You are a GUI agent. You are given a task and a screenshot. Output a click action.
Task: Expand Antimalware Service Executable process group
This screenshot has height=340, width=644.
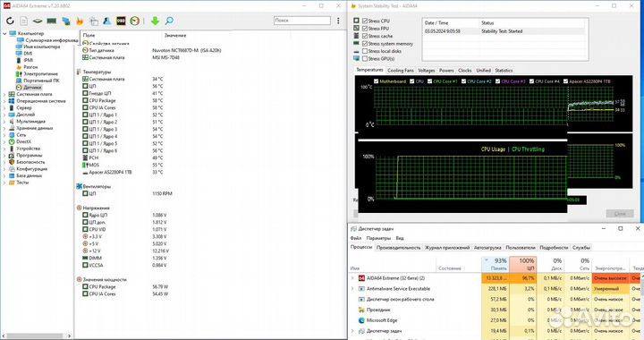click(352, 289)
